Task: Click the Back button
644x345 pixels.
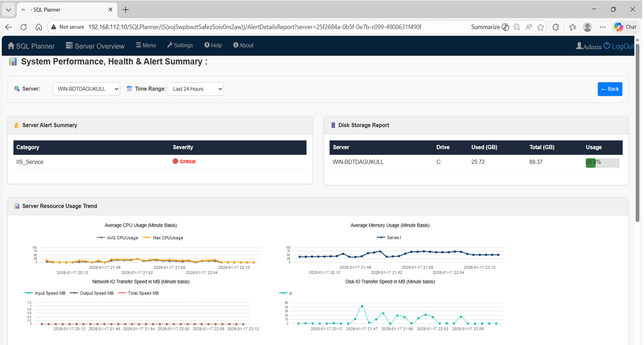Action: click(610, 89)
